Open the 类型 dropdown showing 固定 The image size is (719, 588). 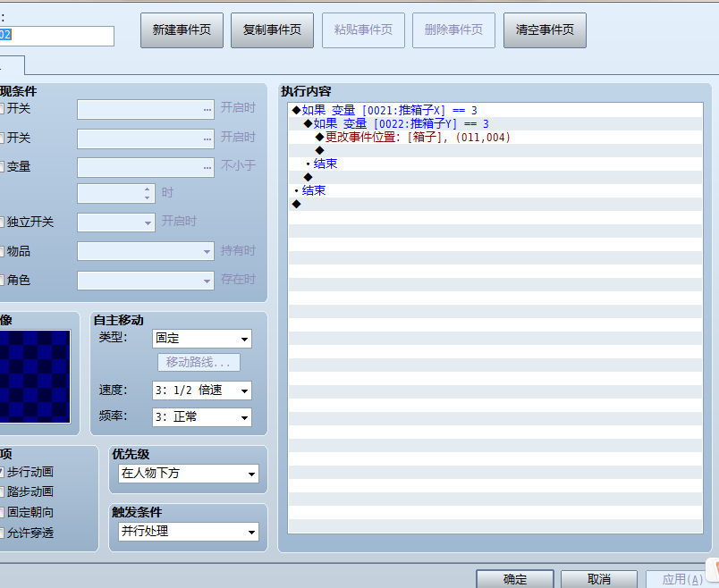point(202,339)
